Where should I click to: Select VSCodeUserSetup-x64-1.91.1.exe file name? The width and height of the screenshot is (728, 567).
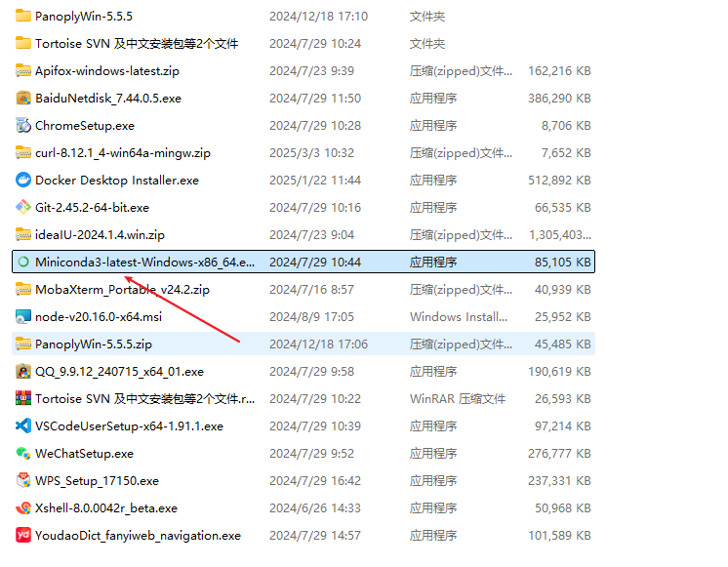130,425
